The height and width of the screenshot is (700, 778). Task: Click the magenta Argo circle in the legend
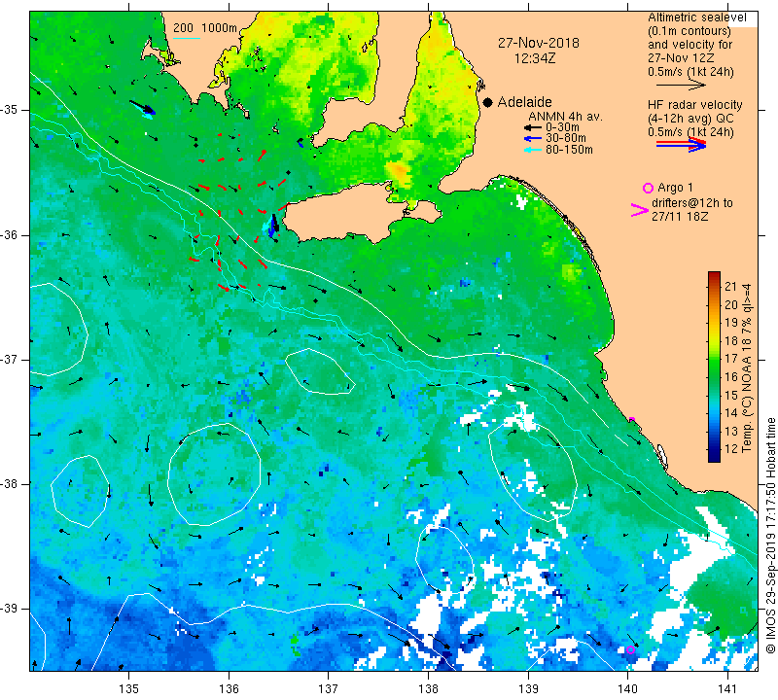point(648,188)
